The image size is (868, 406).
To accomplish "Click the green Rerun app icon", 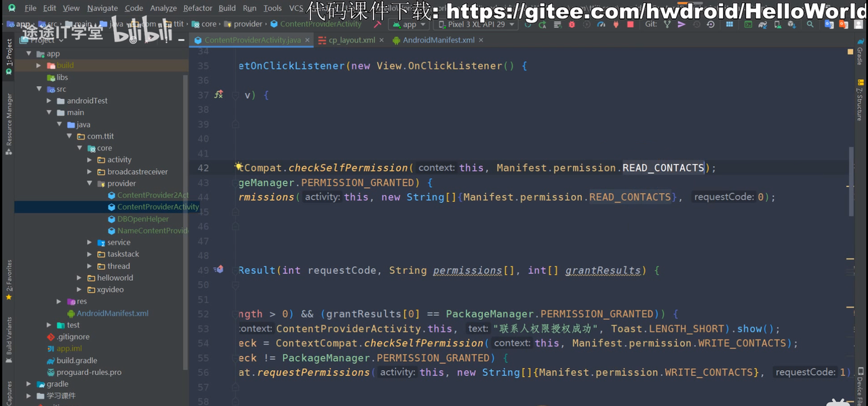I will pos(528,24).
